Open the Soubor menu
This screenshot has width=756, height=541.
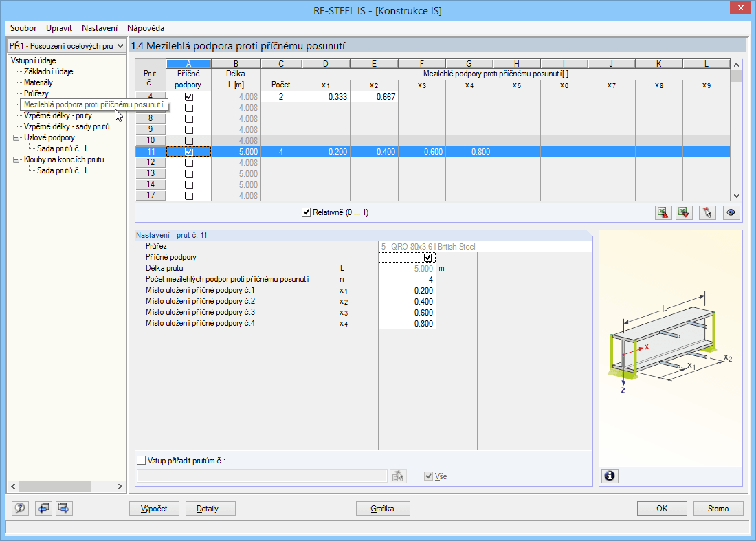23,28
